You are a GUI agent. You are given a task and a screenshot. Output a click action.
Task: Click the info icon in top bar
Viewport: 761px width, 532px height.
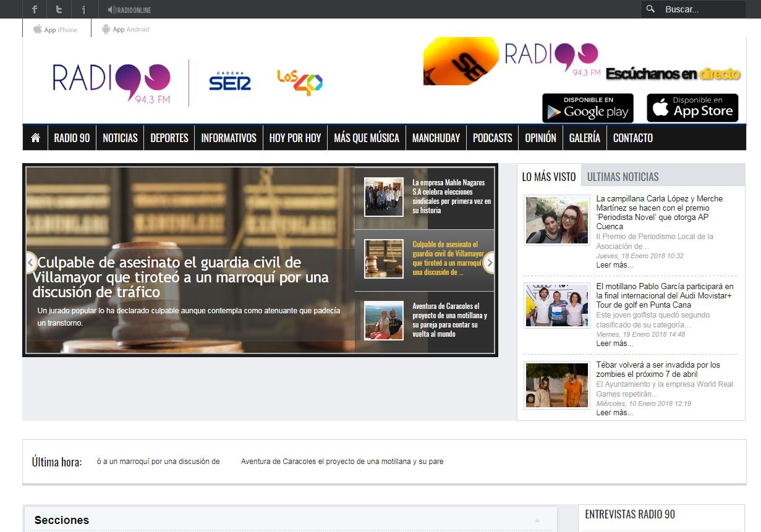click(83, 9)
